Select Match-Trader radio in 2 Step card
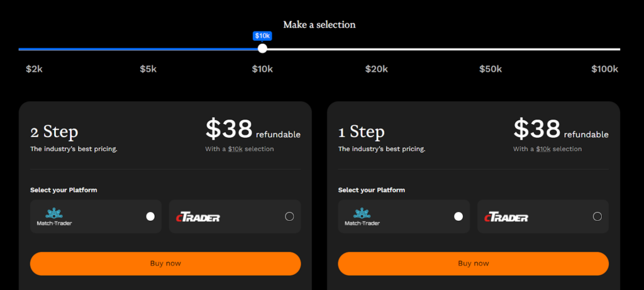 (x=150, y=216)
